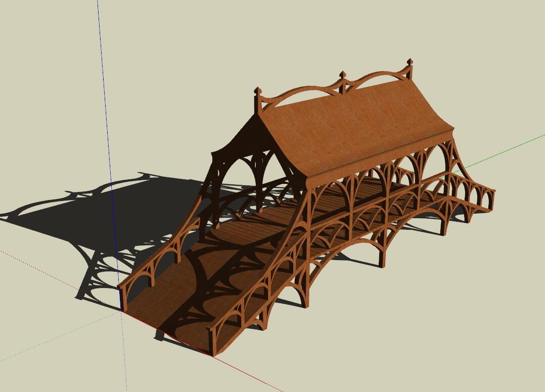
Task: Select the bridge's sloped roof surface
Action: point(364,126)
